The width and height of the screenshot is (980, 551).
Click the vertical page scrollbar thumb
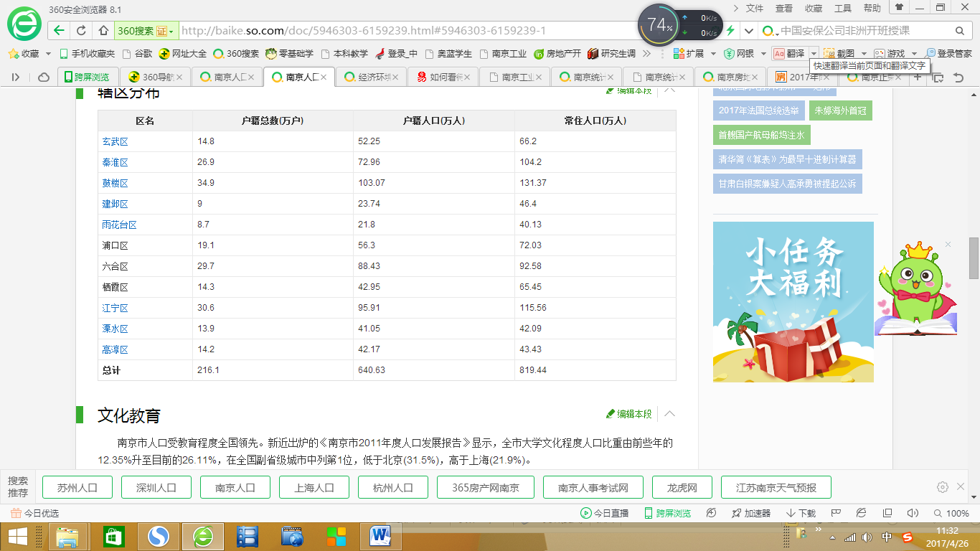point(974,258)
